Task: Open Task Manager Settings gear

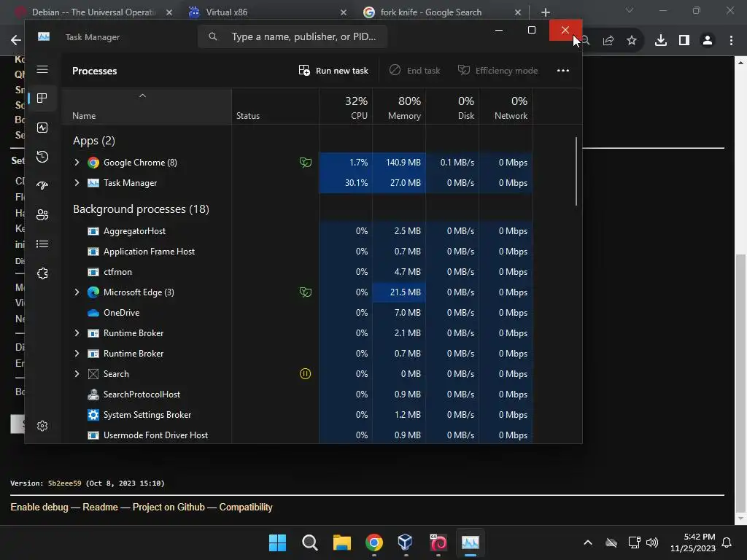Action: pos(42,426)
